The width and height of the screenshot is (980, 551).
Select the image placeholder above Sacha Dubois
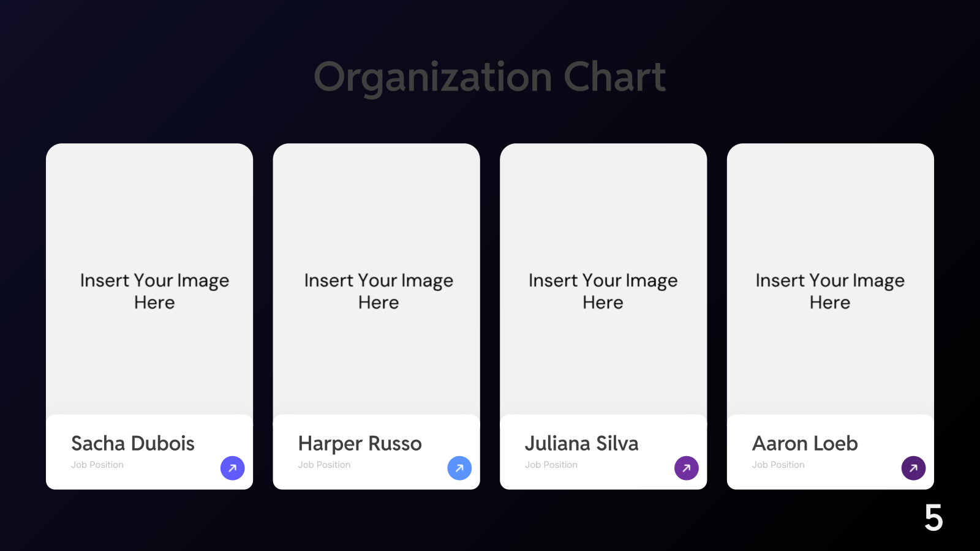point(149,279)
